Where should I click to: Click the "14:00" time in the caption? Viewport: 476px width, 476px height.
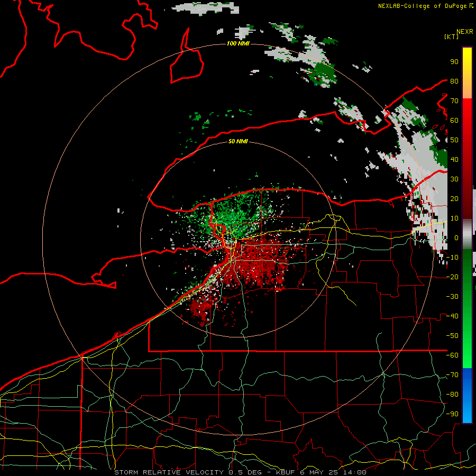(x=354, y=472)
